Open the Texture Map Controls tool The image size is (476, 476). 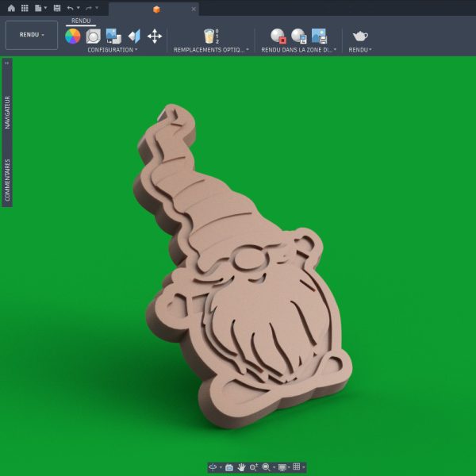pyautogui.click(x=134, y=36)
